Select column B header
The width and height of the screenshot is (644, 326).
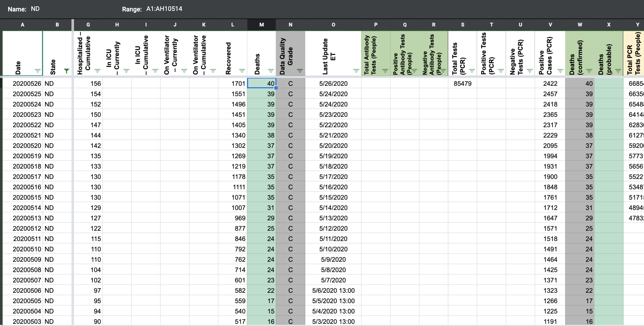point(57,25)
